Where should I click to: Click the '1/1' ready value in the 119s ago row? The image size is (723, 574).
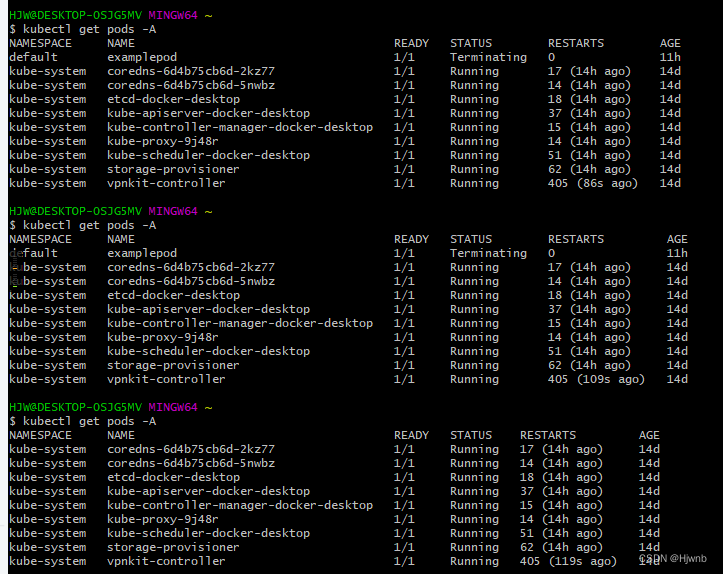point(404,562)
